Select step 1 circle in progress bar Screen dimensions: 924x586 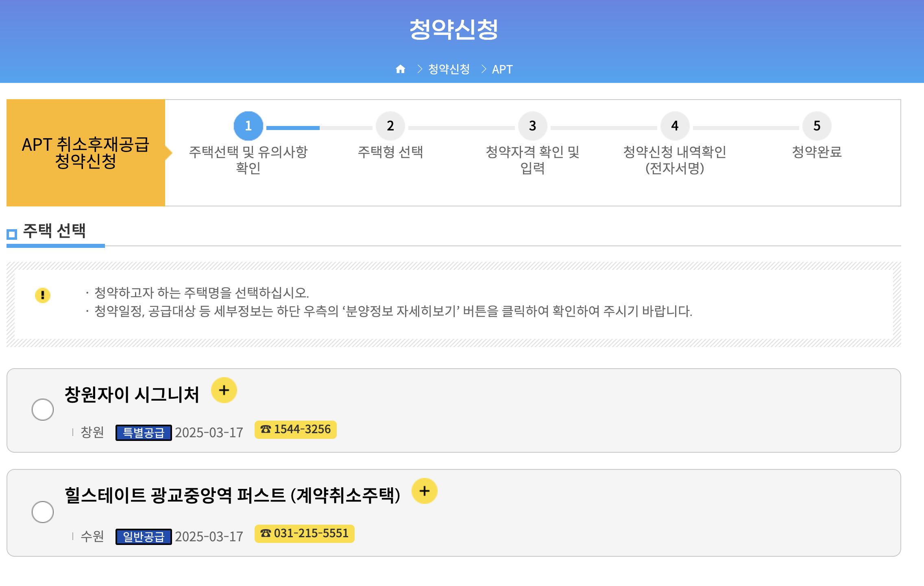[x=248, y=126]
